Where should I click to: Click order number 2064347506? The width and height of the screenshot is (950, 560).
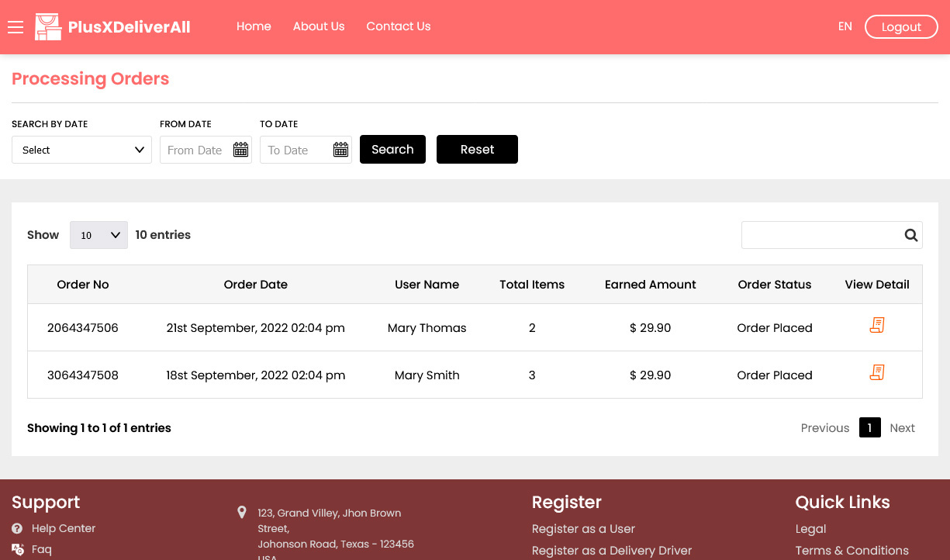pos(83,328)
